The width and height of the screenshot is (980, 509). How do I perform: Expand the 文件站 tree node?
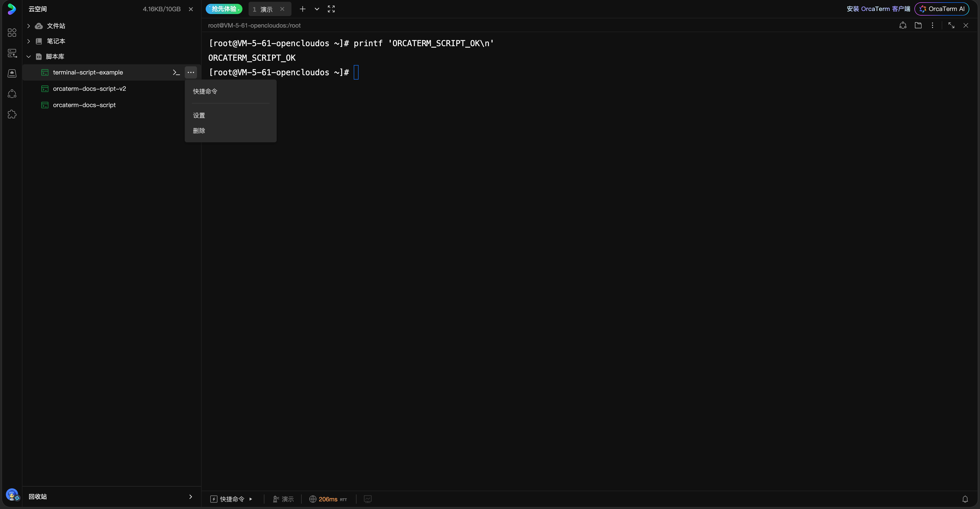29,26
